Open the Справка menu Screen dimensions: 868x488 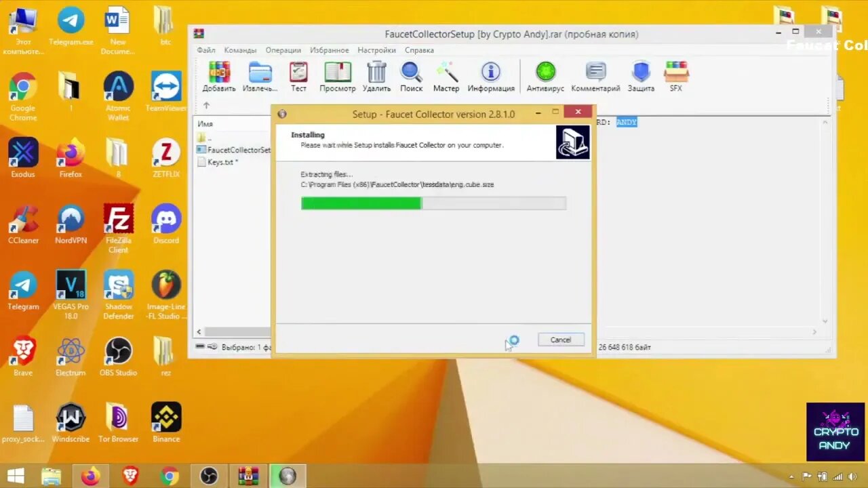[419, 50]
